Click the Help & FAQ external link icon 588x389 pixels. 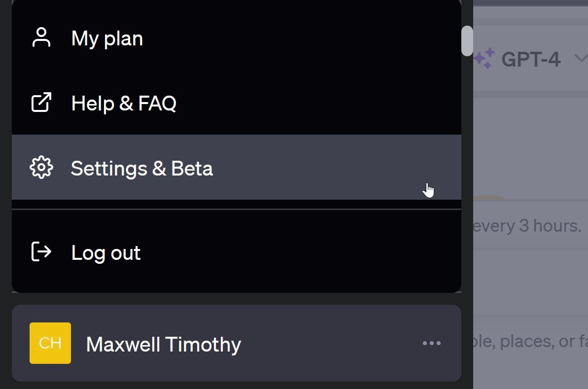point(41,103)
